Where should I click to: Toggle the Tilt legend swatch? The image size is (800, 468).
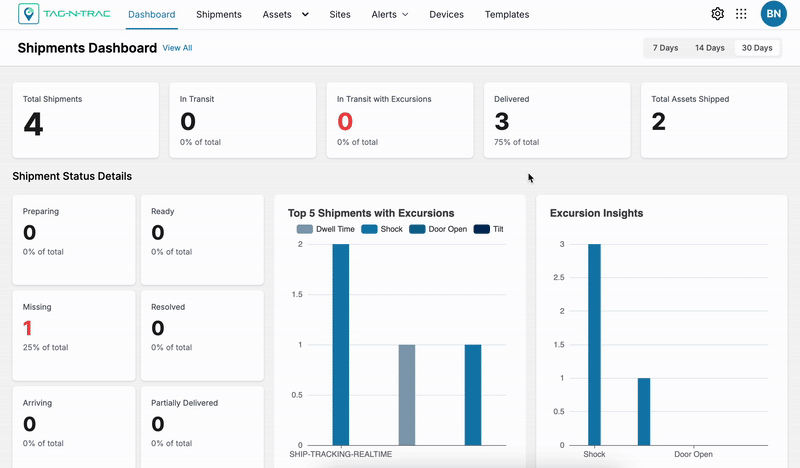click(482, 229)
